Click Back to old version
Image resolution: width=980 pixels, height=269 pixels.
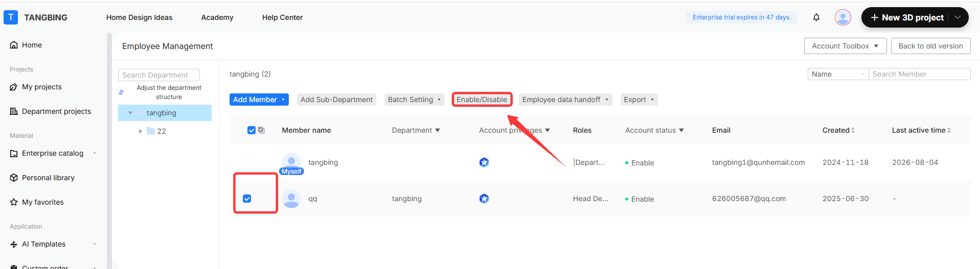coord(931,46)
